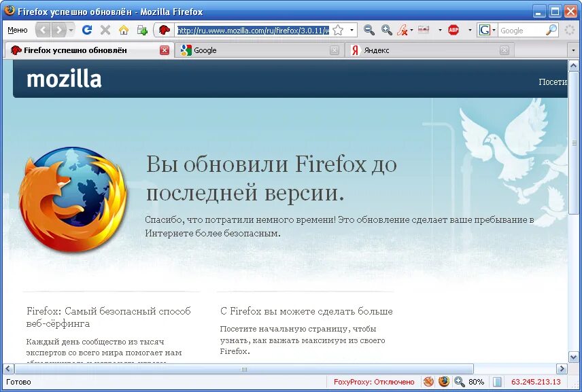The height and width of the screenshot is (392, 582).
Task: Click the 'Вы обновили Firefox до' headline
Action: click(x=271, y=164)
